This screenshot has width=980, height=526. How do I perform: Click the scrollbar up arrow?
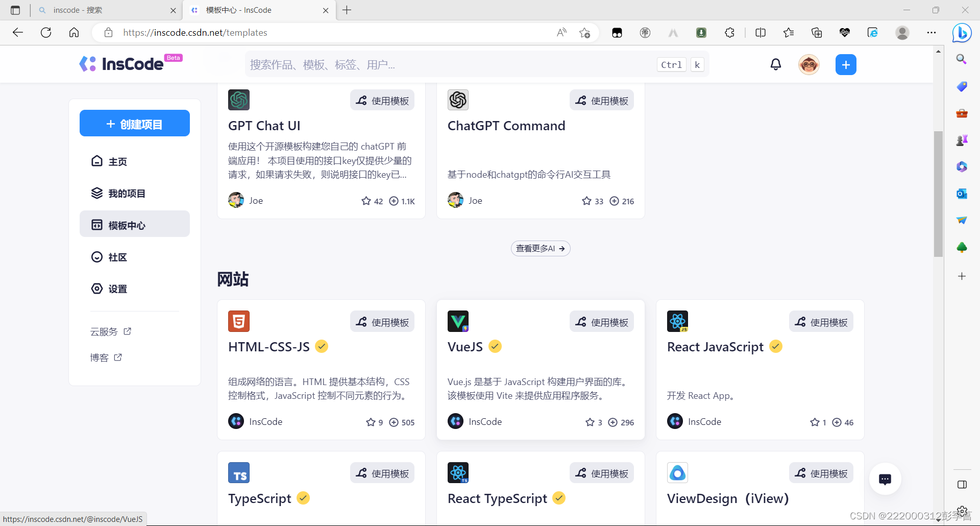point(938,51)
